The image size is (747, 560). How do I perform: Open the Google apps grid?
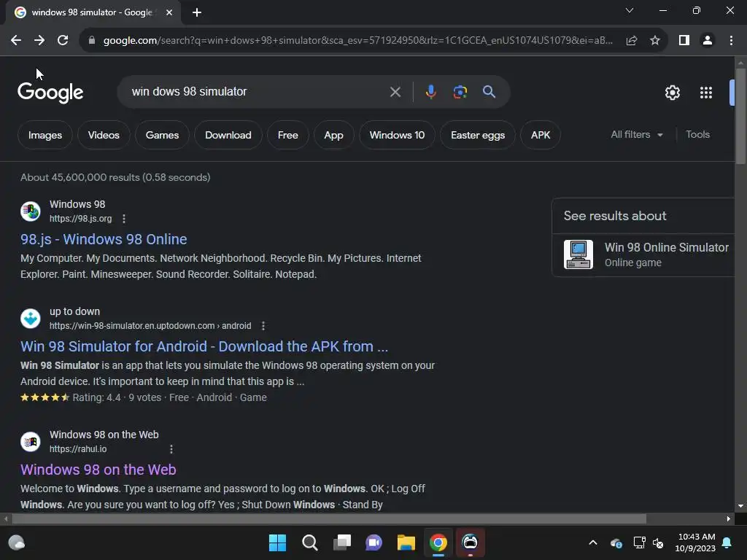pyautogui.click(x=706, y=93)
